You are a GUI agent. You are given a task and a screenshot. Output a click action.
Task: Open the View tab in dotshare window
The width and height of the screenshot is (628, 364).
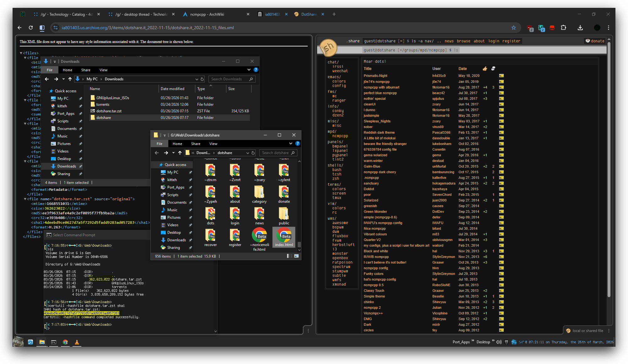(x=213, y=144)
